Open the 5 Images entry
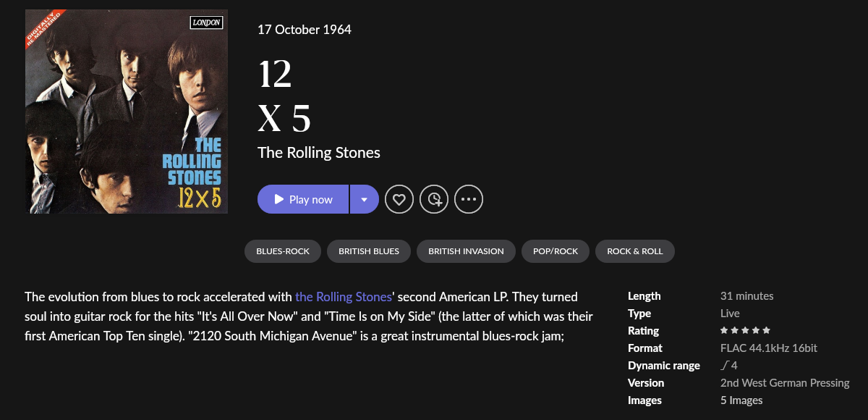The image size is (868, 420). pos(741,400)
